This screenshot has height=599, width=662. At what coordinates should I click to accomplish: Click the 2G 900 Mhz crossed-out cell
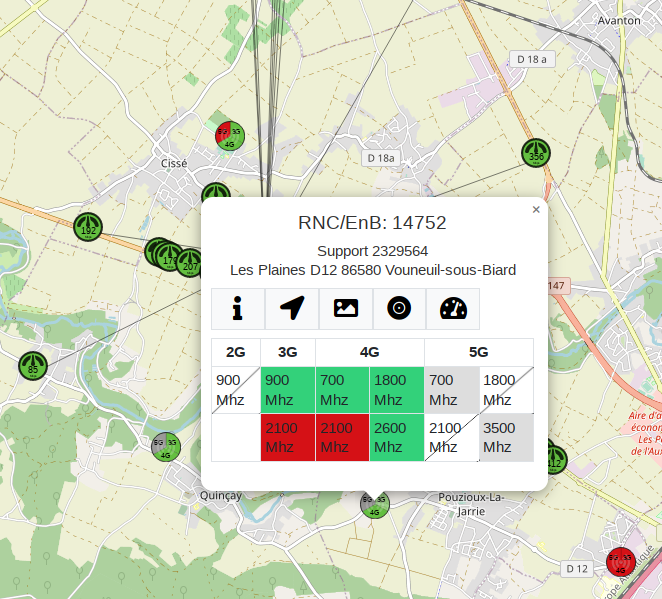[236, 390]
